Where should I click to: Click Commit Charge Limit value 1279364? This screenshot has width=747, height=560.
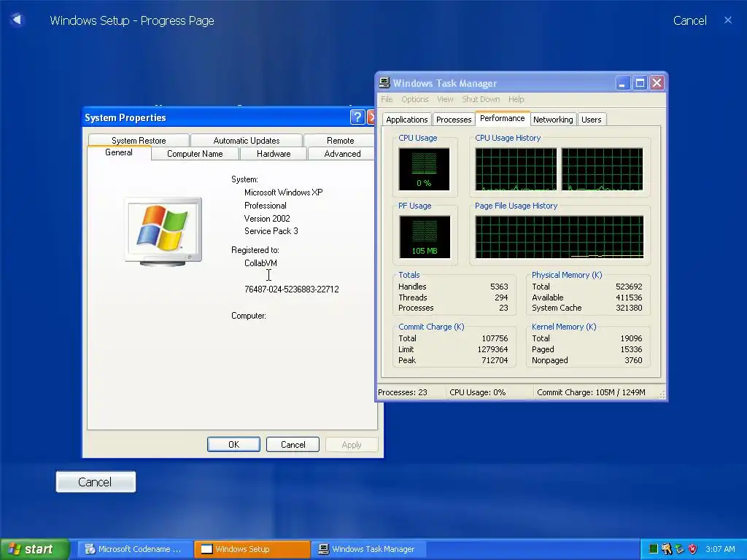click(x=492, y=349)
